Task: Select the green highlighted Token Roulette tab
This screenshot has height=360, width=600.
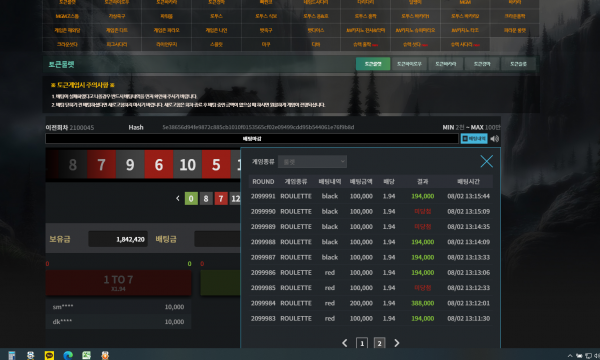Action: tap(373, 64)
